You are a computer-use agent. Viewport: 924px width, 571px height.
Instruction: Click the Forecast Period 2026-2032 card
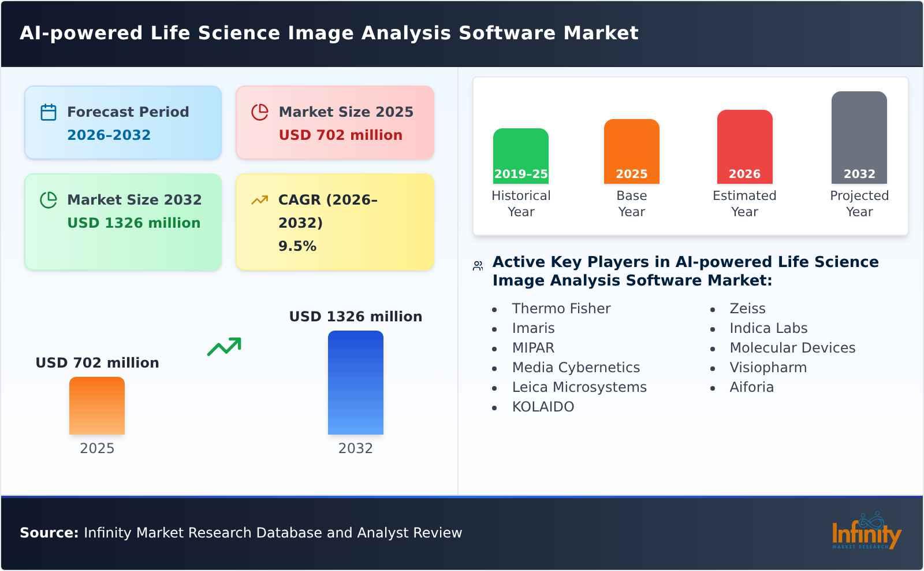pyautogui.click(x=122, y=122)
